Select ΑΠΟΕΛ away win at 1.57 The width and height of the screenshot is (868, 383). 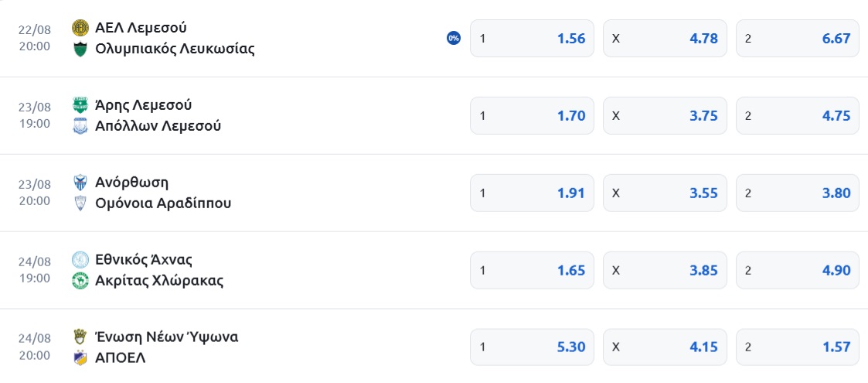(x=798, y=347)
